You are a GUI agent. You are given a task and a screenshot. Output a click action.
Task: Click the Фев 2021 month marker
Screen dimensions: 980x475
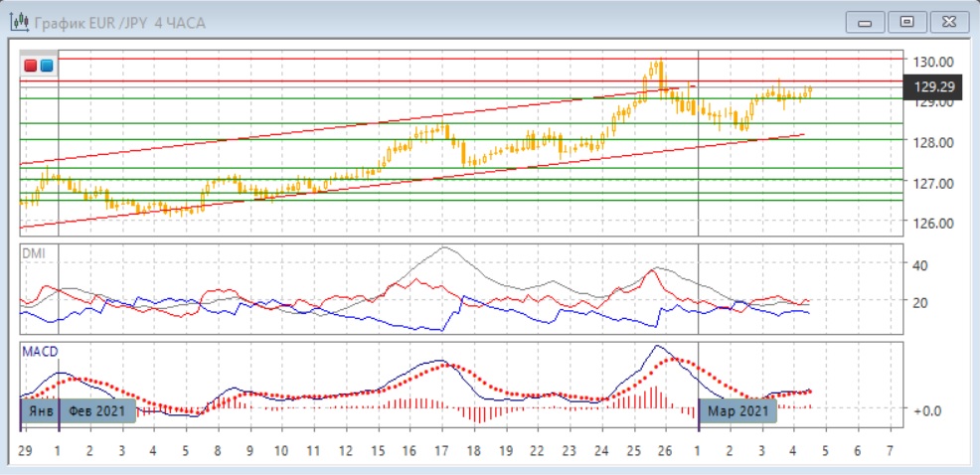click(x=97, y=410)
